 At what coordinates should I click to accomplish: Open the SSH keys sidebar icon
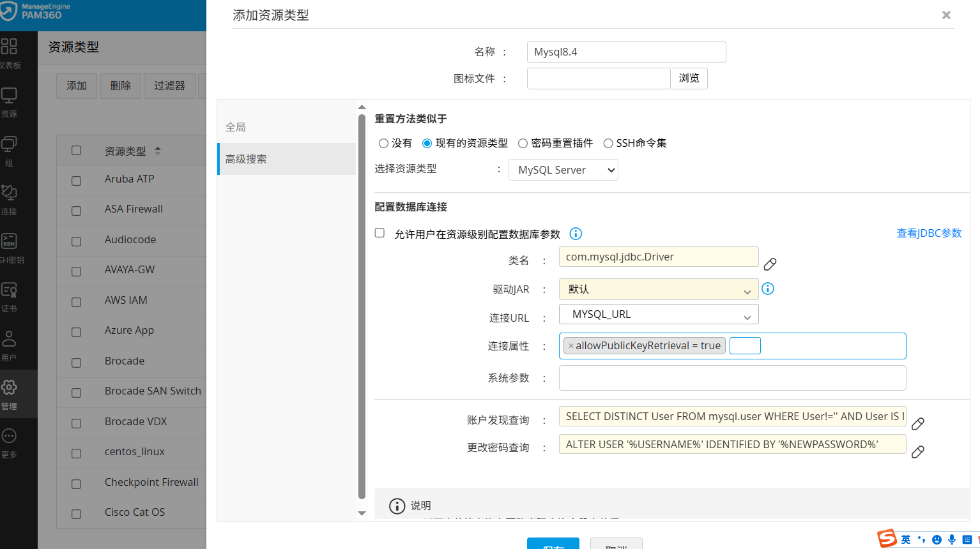point(10,247)
